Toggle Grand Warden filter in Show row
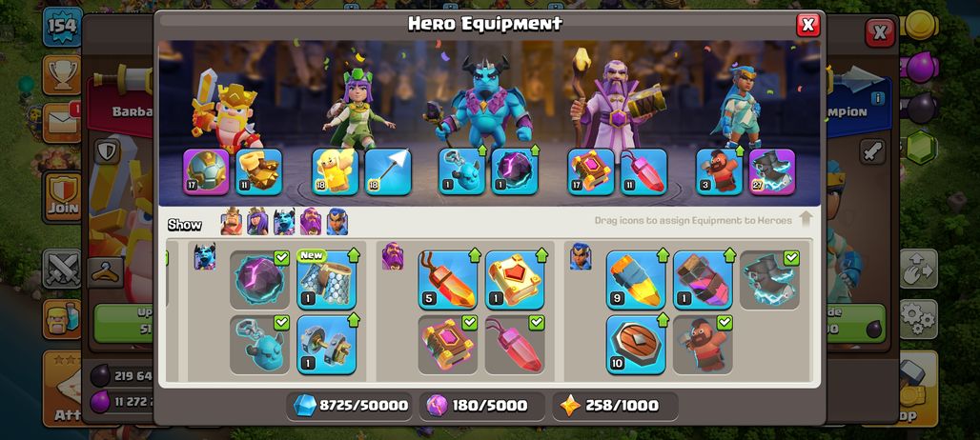 311,222
